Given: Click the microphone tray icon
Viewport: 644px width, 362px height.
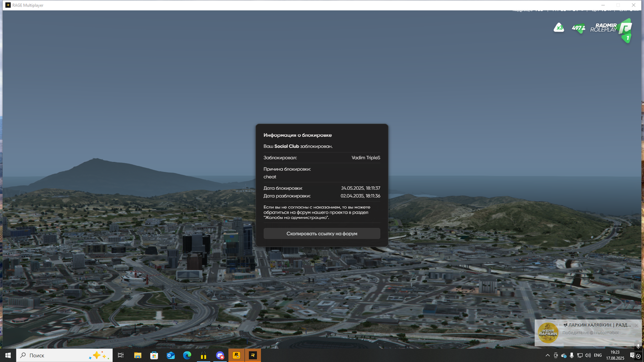Looking at the screenshot, I should 572,355.
